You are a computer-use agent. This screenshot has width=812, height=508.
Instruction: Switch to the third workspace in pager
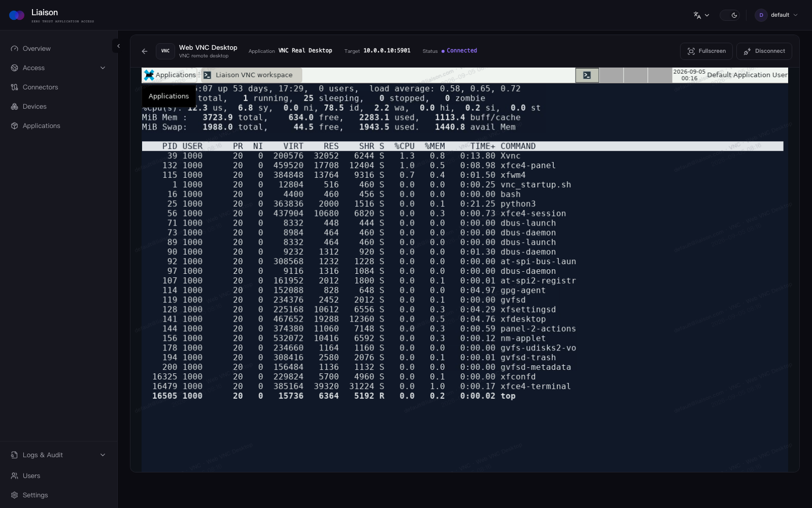(635, 75)
